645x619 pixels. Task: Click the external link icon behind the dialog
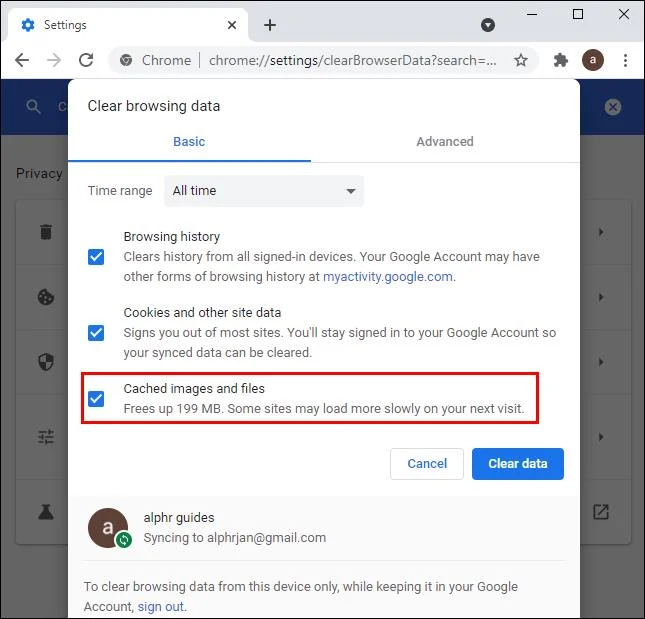click(601, 512)
